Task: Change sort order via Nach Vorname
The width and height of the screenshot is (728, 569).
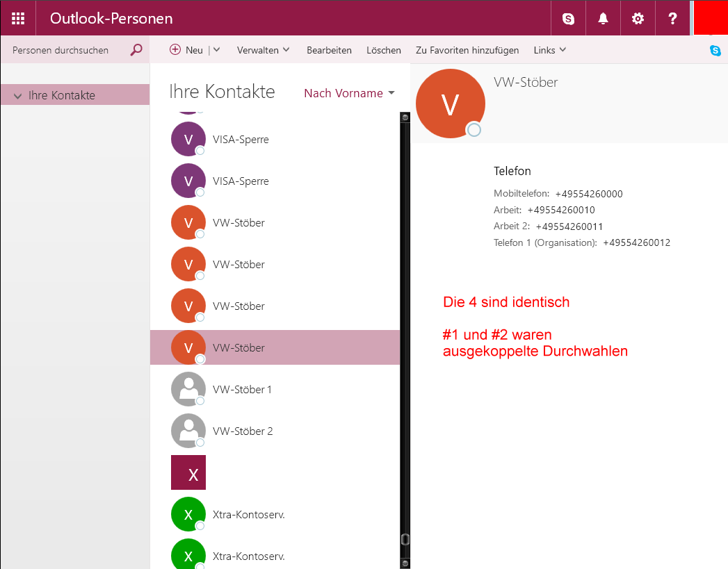Action: 349,93
